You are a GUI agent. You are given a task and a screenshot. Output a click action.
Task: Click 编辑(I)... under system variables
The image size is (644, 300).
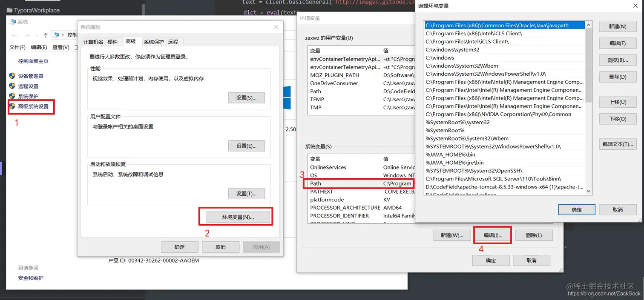tap(493, 235)
